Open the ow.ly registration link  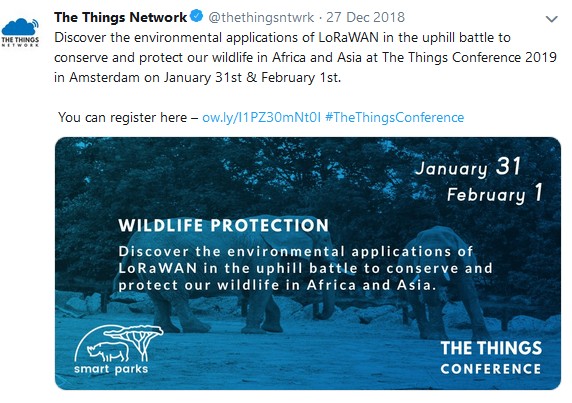262,117
